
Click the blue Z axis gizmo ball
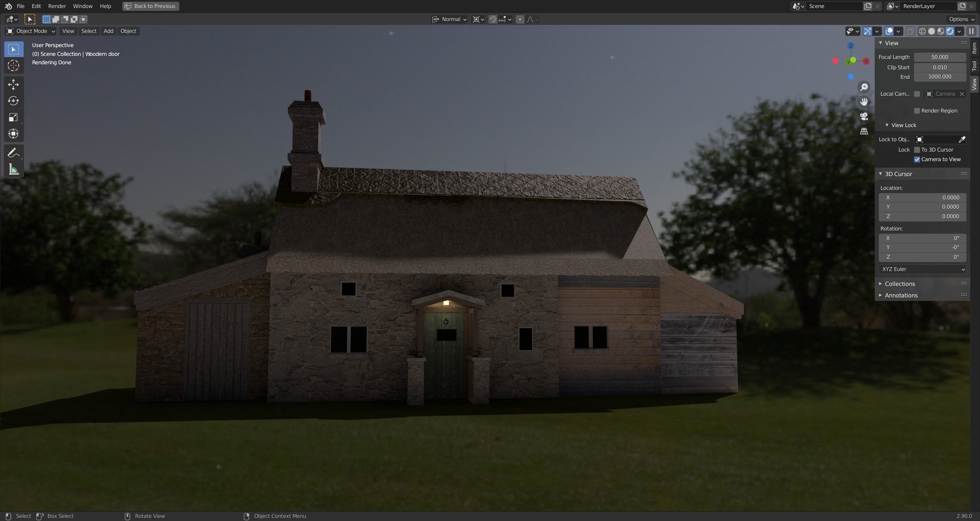[x=851, y=46]
